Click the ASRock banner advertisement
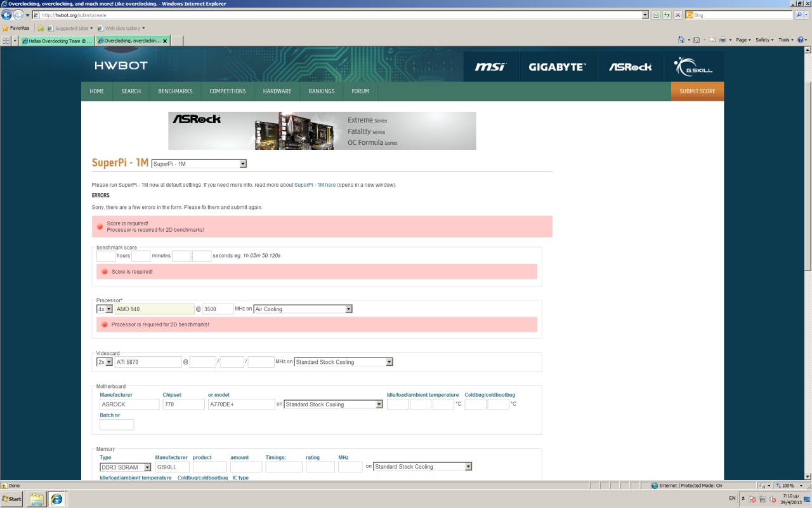Screen dimensions: 812x508 click(x=322, y=131)
